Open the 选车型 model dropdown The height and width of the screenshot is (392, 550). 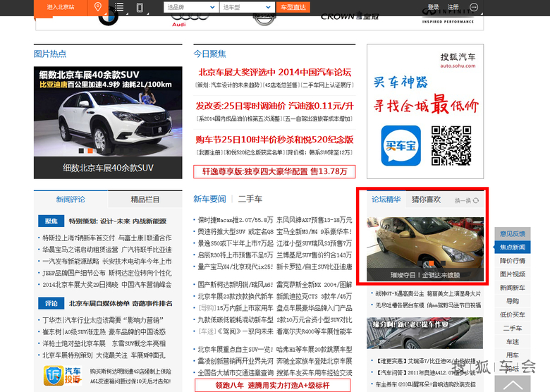[x=244, y=7]
